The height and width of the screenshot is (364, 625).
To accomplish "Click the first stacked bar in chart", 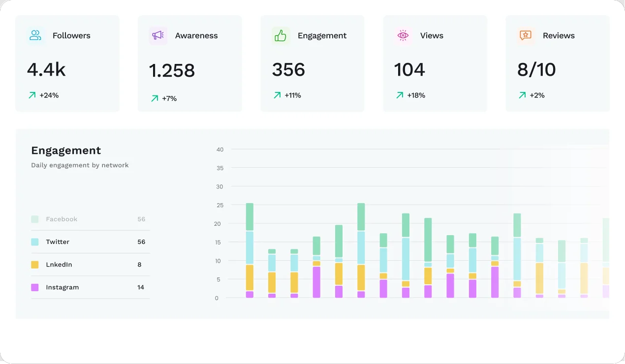I will coord(250,250).
